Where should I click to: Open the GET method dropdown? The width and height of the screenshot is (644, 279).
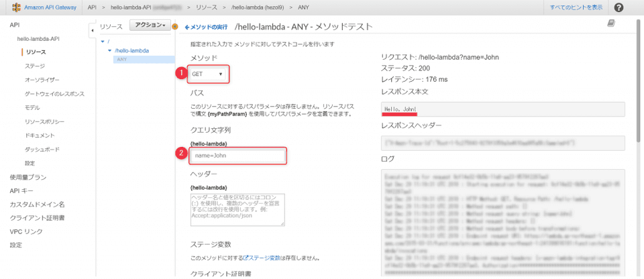tap(208, 74)
